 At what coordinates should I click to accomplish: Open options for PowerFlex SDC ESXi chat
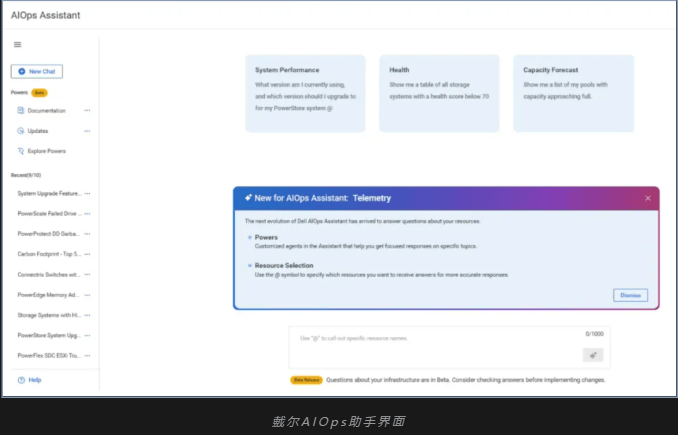pos(88,356)
